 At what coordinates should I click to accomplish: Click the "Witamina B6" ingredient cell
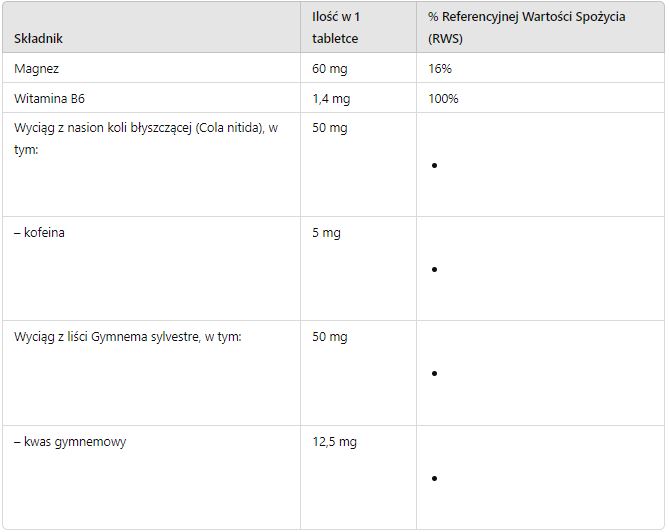49,99
